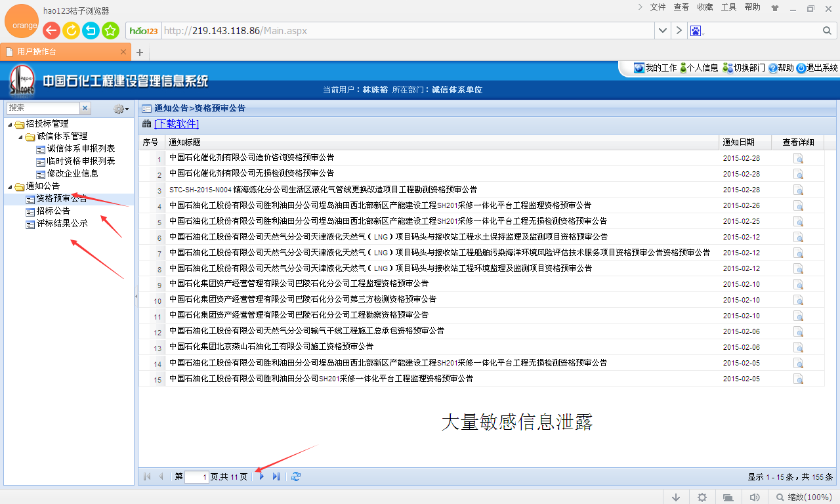Image resolution: width=840 pixels, height=504 pixels.
Task: Open the sidebar gear settings dropdown
Action: (x=121, y=109)
